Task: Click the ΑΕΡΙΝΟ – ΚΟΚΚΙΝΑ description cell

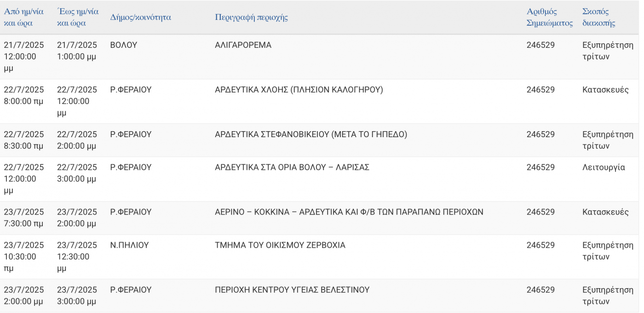Action: click(x=349, y=212)
